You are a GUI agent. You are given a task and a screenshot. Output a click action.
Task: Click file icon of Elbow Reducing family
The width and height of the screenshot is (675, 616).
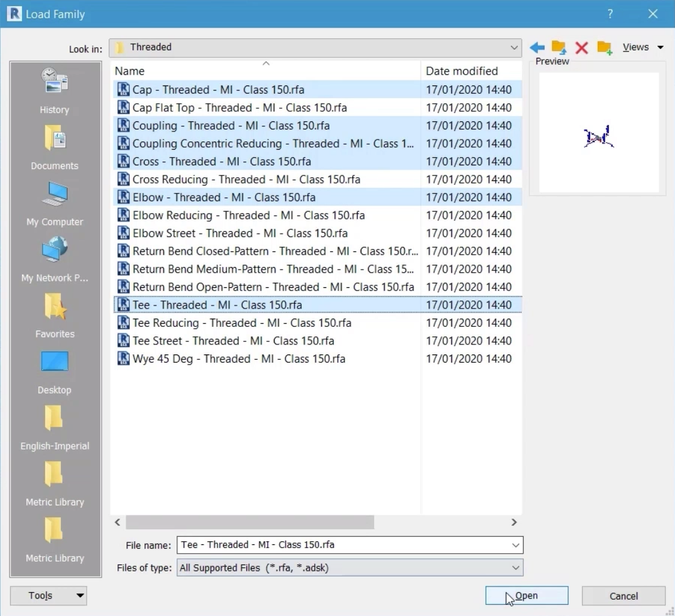click(123, 215)
